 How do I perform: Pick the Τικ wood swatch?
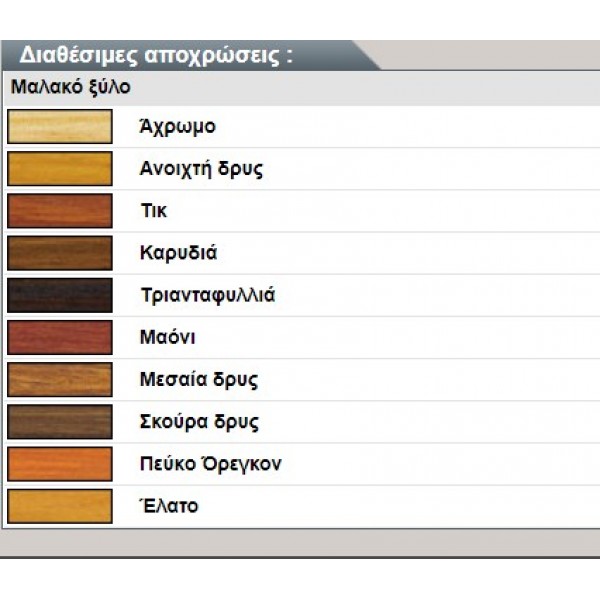[60, 211]
